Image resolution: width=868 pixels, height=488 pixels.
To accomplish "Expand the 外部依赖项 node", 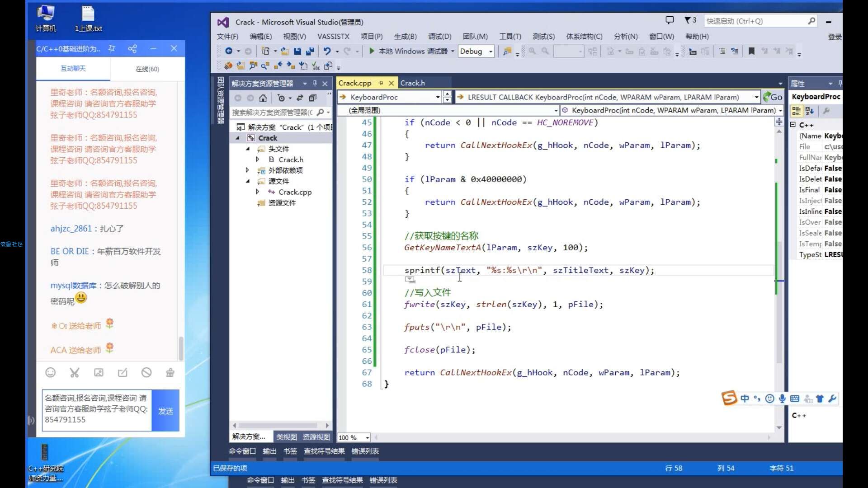I will [247, 170].
